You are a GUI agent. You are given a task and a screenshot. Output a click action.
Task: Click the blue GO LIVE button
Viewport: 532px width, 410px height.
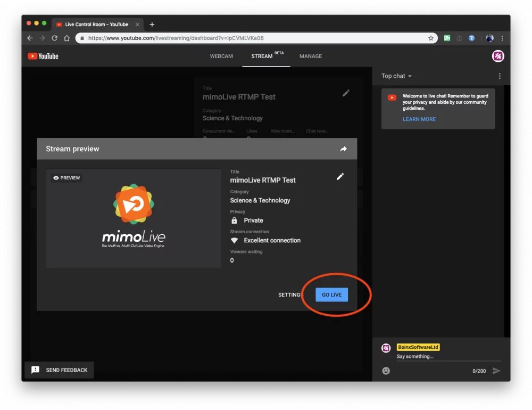click(331, 294)
